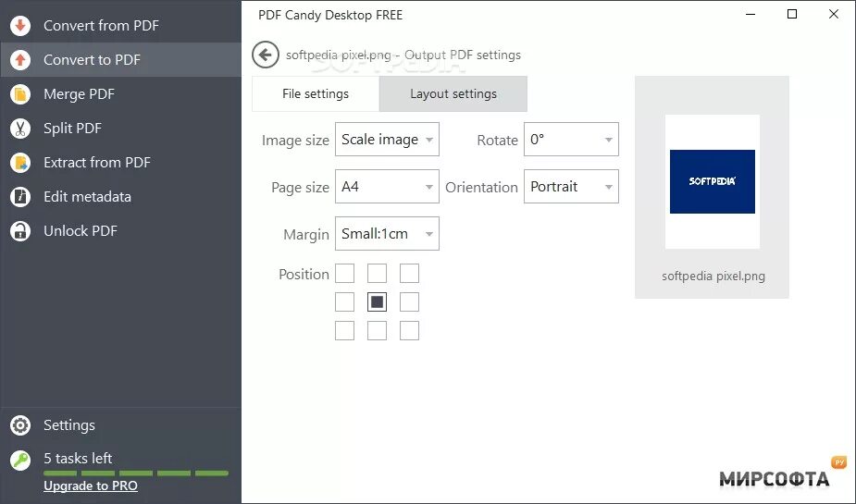The width and height of the screenshot is (856, 504).
Task: Set position to middle-left box
Action: click(x=344, y=301)
